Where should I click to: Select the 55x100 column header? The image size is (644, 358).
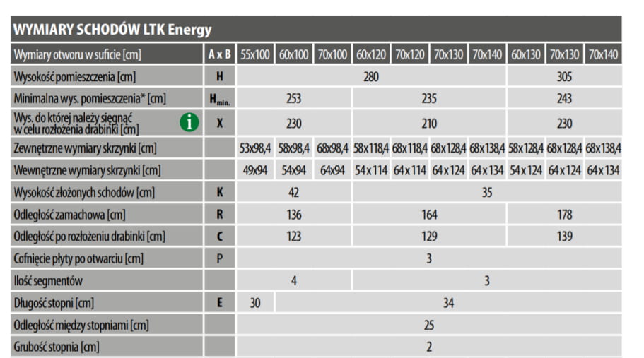[x=255, y=54]
